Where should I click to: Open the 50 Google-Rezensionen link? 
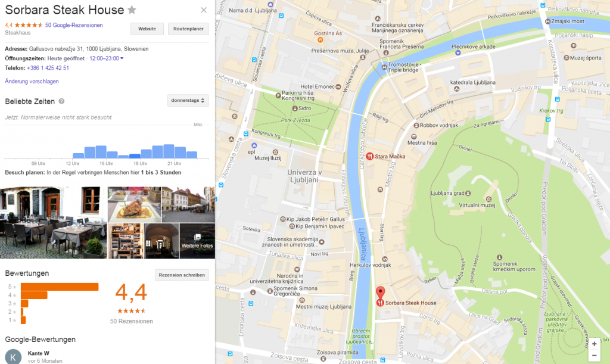pos(74,25)
